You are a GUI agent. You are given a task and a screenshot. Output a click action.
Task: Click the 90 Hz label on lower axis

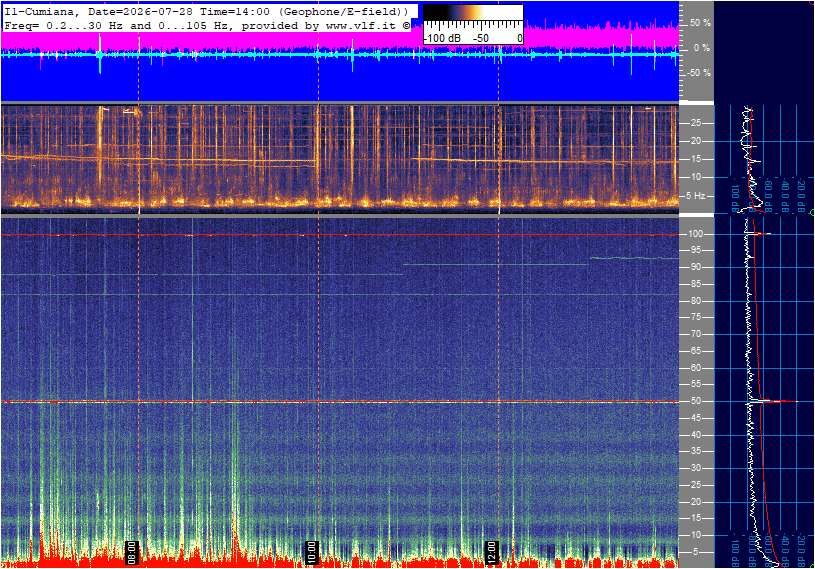696,267
